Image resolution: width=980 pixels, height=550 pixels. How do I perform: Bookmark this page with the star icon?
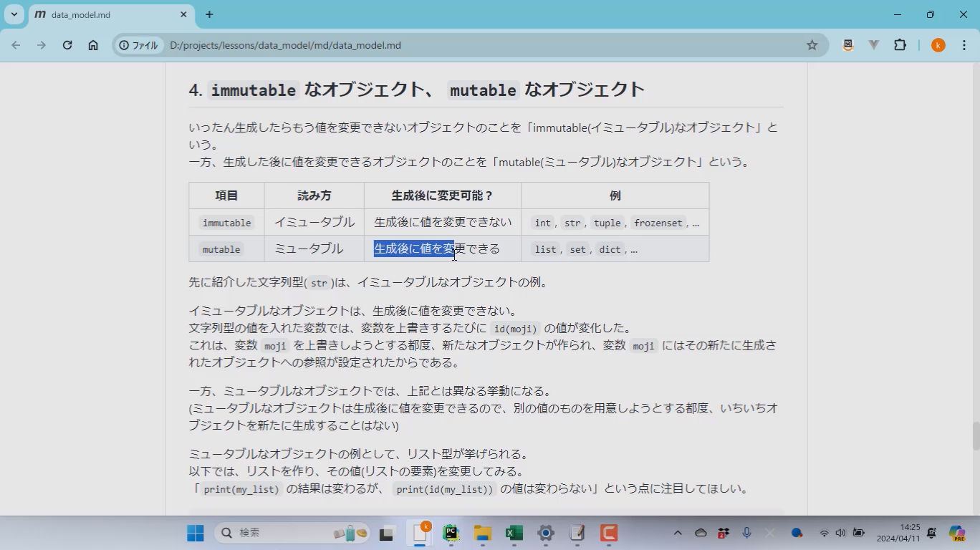(812, 45)
